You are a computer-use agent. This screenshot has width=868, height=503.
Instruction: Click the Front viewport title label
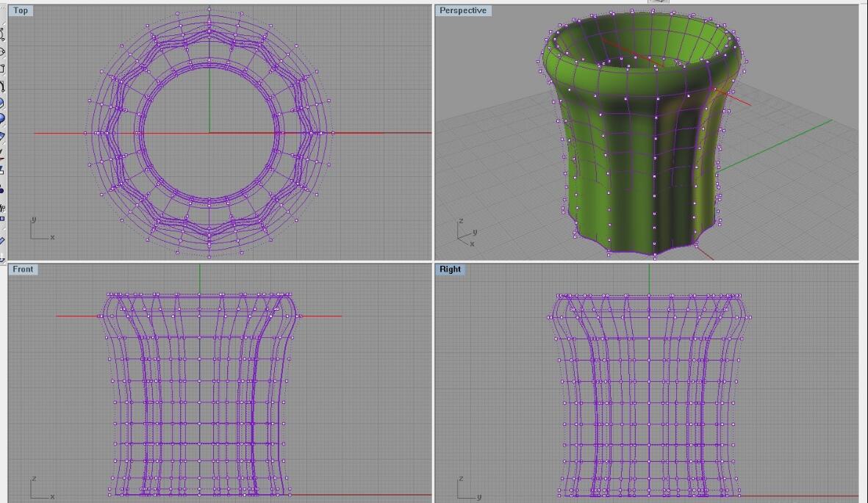pos(23,269)
